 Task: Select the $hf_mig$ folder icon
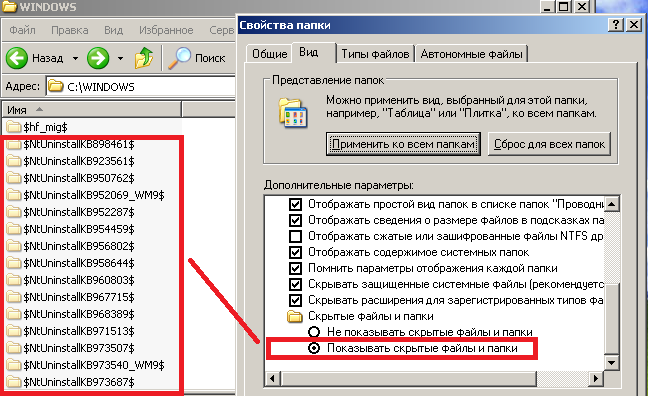click(14, 126)
